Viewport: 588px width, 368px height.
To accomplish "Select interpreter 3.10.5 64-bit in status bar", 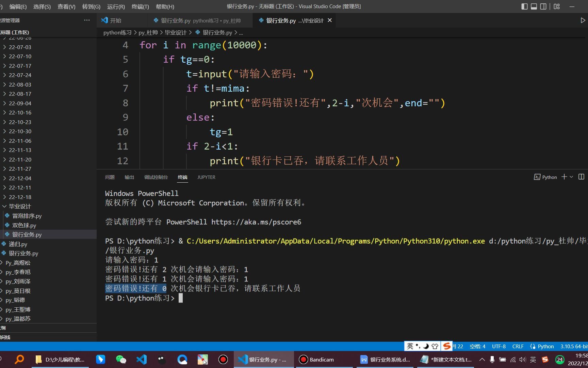I will coord(574,346).
